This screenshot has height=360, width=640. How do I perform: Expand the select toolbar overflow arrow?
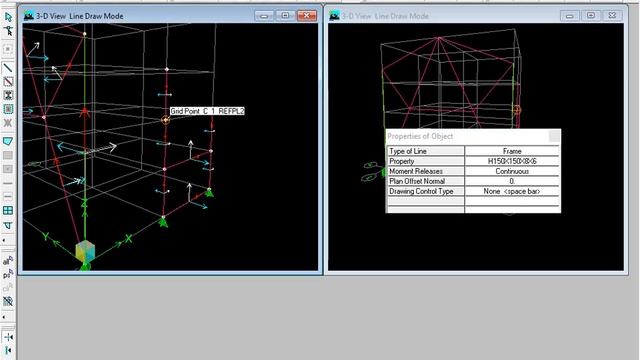coord(4,317)
